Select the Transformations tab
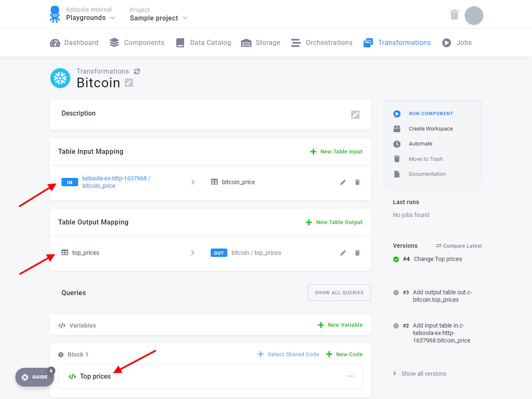This screenshot has width=532, height=399. tap(397, 43)
